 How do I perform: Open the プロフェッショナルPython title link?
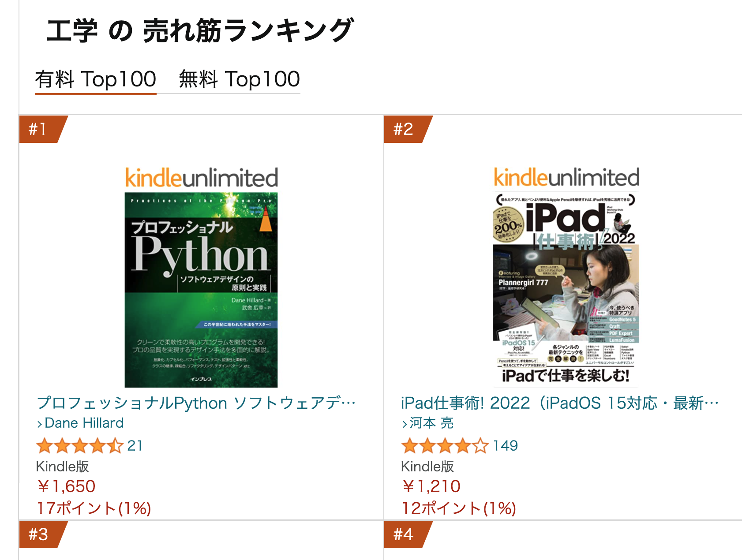tap(196, 403)
